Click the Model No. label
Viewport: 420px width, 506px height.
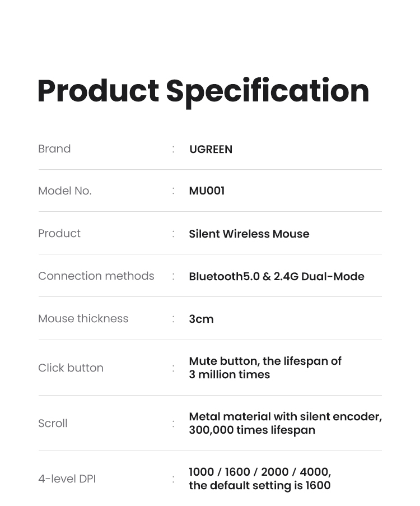[64, 191]
